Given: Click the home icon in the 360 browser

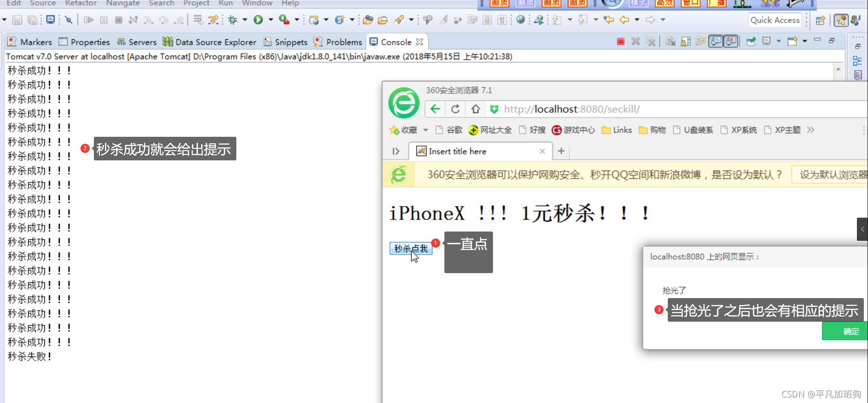Looking at the screenshot, I should pyautogui.click(x=475, y=109).
